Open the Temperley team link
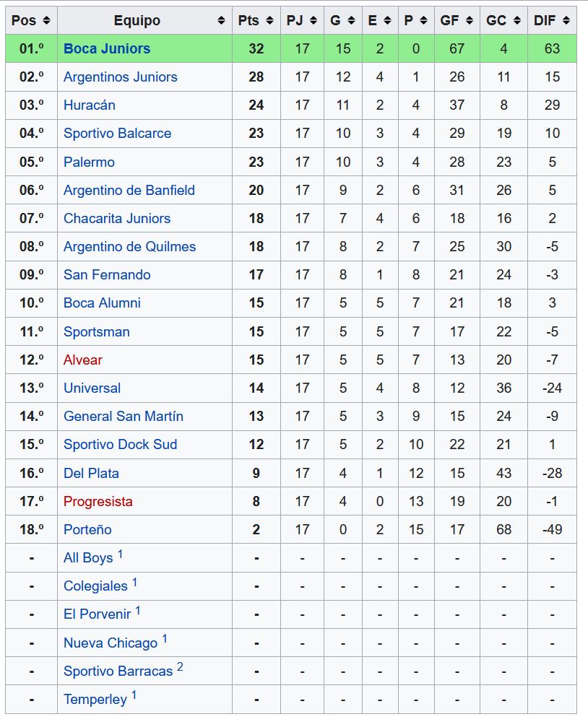 point(95,699)
